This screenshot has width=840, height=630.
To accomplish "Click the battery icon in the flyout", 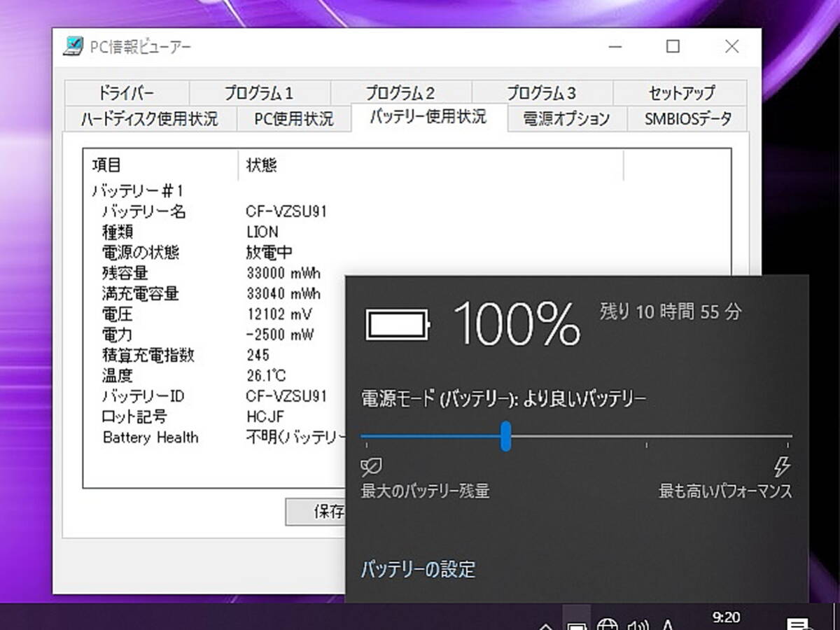I will [x=398, y=325].
